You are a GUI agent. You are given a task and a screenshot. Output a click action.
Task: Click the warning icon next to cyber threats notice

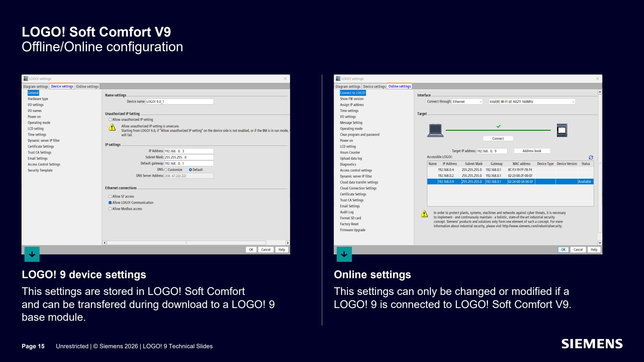click(424, 214)
